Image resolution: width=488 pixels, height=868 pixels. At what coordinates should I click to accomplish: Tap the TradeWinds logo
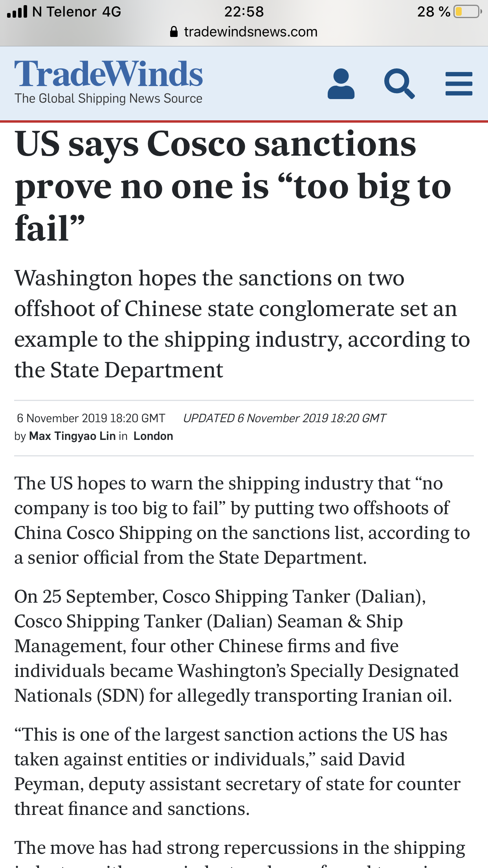click(x=108, y=74)
